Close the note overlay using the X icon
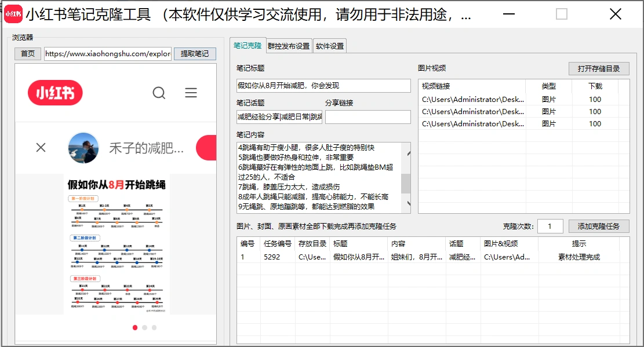Image resolution: width=644 pixels, height=347 pixels. tap(41, 148)
